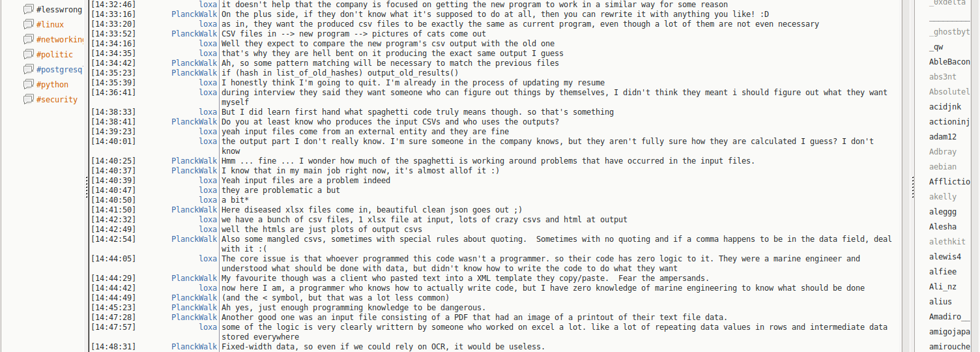Click loxa nick at 14:44:05 message
This screenshot has width=980, height=352.
208,258
